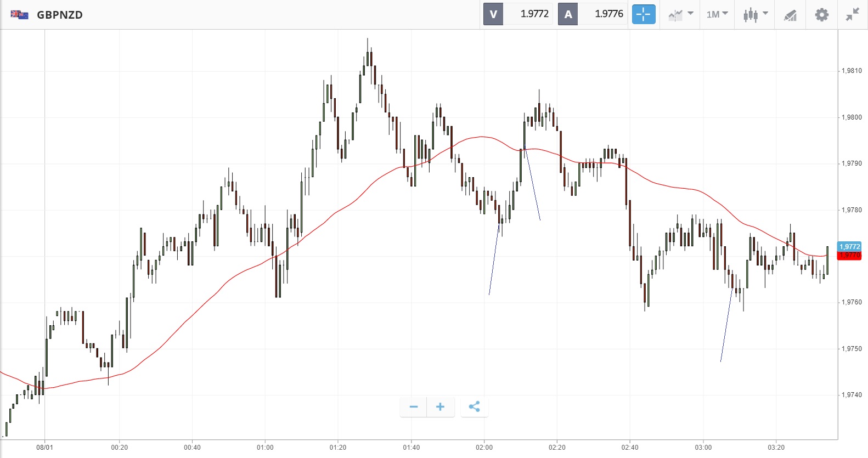Screen dimensions: 868x458
Task: Click the GBPNZD symbol name
Action: coord(60,15)
